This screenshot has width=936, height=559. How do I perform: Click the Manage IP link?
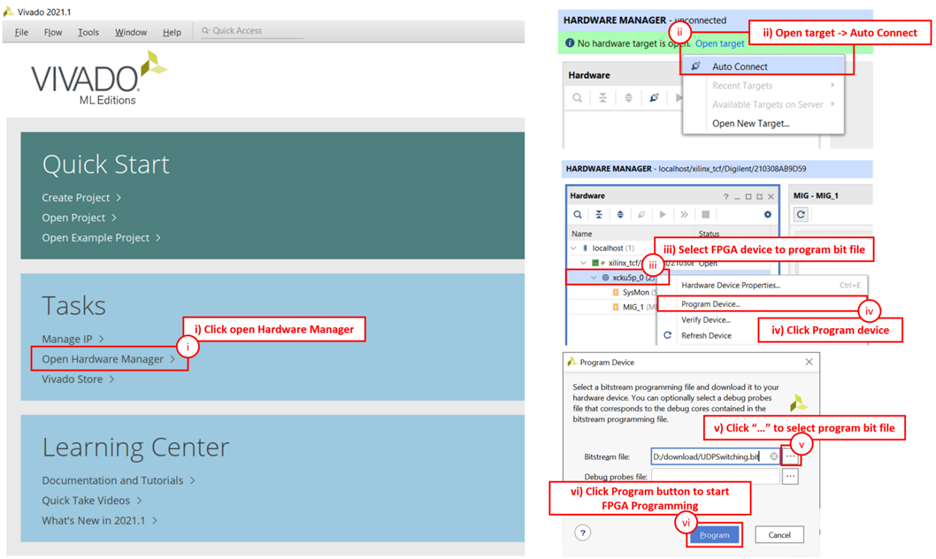click(72, 339)
